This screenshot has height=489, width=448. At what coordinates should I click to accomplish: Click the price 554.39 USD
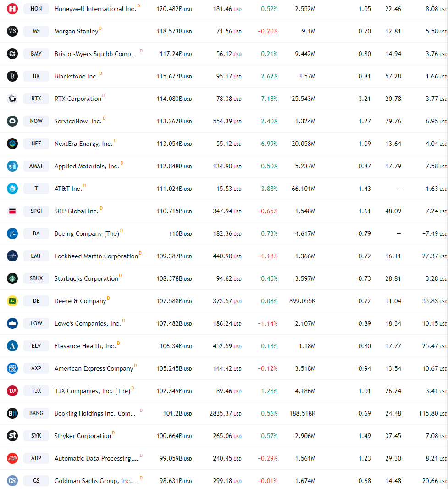[227, 121]
